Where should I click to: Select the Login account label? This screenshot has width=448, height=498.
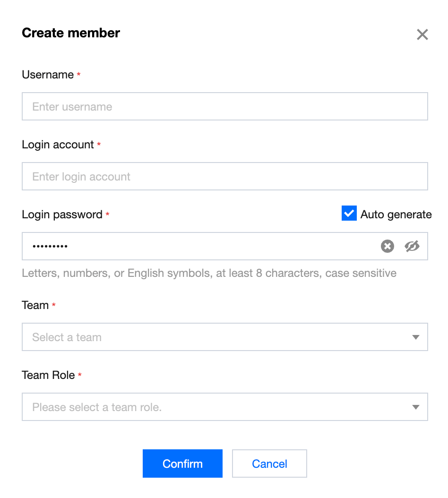click(58, 145)
